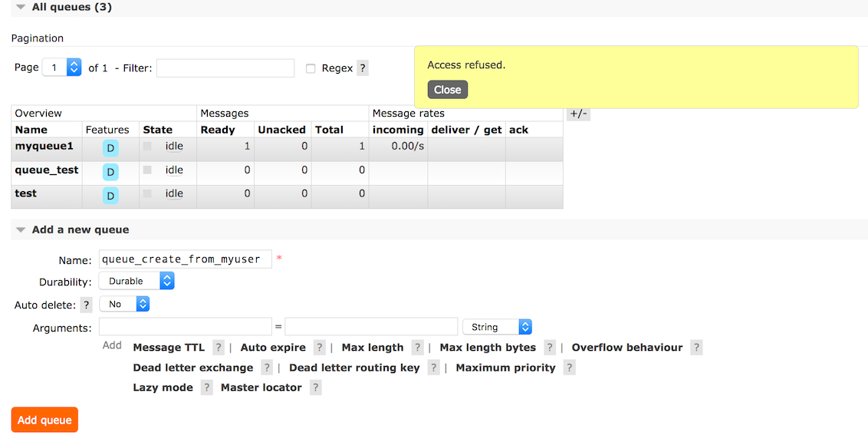
Task: Click the help icon next to Regex
Action: tap(363, 68)
